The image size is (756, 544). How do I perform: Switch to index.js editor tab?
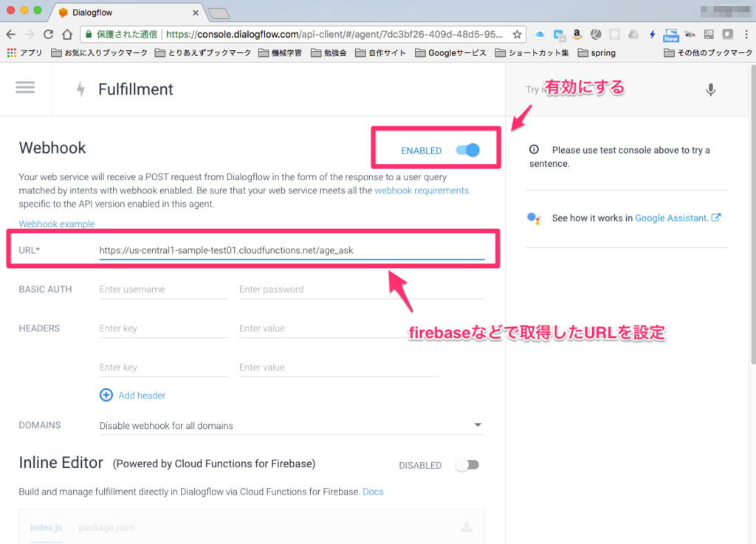tap(47, 527)
